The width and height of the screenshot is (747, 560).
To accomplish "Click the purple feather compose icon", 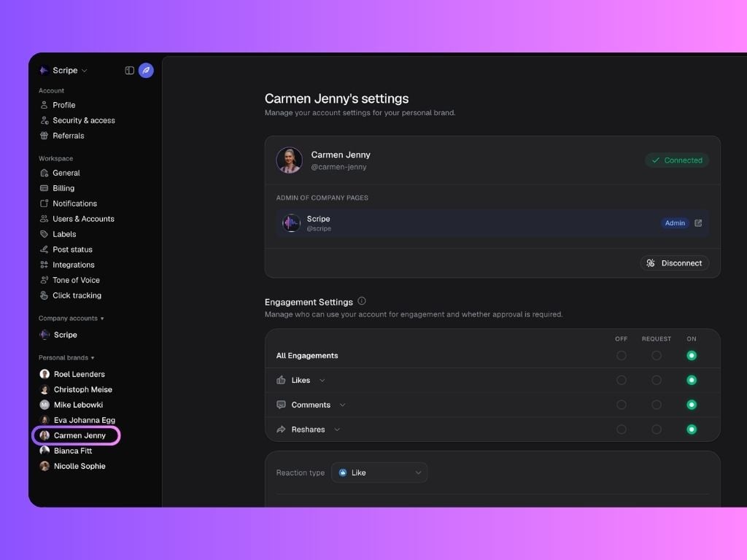I will coord(146,71).
